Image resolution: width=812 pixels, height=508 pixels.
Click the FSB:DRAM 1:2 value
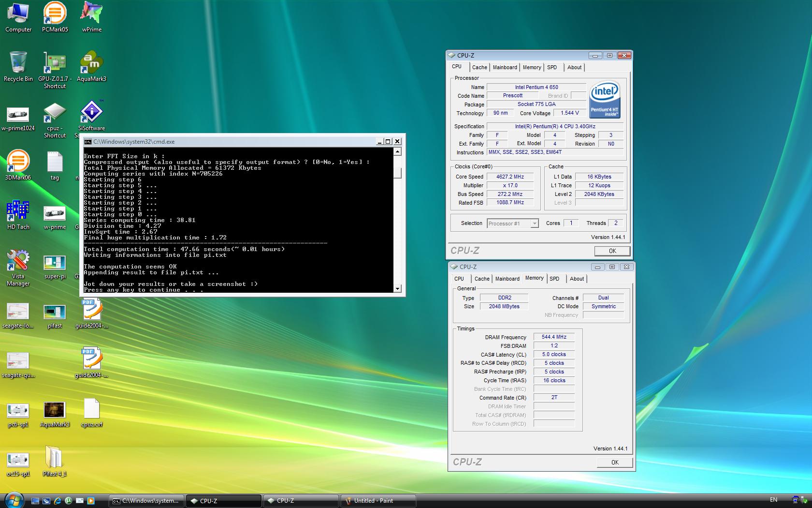[x=554, y=345]
